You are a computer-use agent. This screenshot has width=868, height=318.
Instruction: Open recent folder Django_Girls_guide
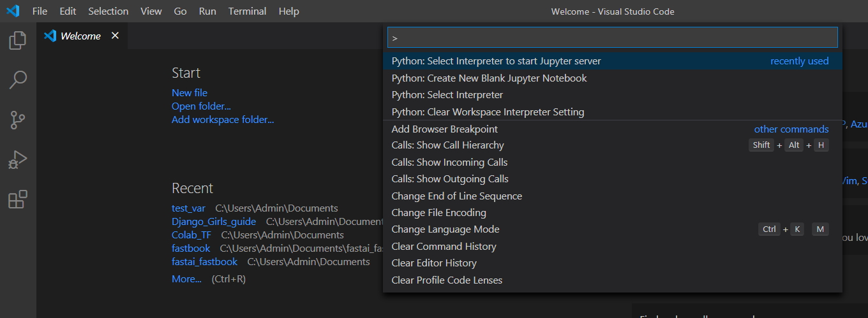pyautogui.click(x=214, y=222)
